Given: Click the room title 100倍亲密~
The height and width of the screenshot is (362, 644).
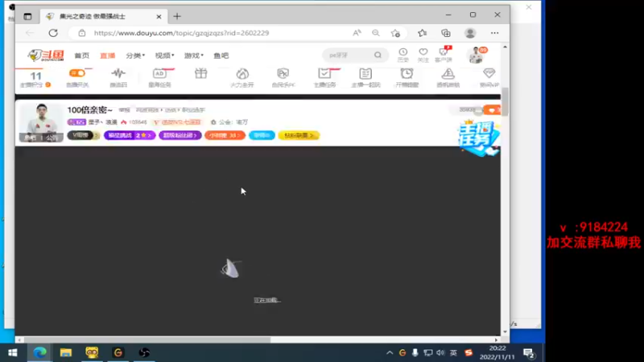Looking at the screenshot, I should pos(89,110).
